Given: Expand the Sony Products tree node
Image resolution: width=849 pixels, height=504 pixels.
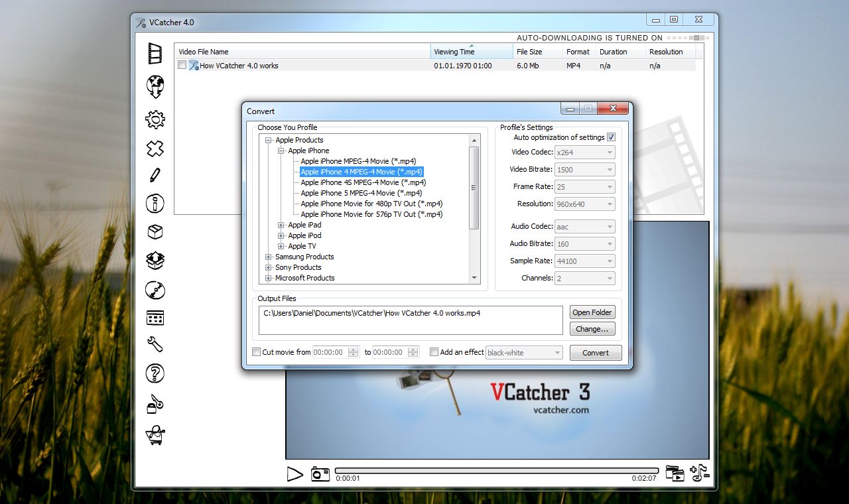Looking at the screenshot, I should [269, 267].
